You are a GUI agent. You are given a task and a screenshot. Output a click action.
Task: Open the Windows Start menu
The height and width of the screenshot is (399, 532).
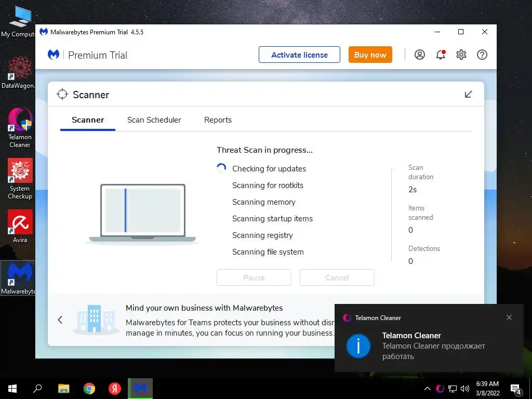[12, 389]
